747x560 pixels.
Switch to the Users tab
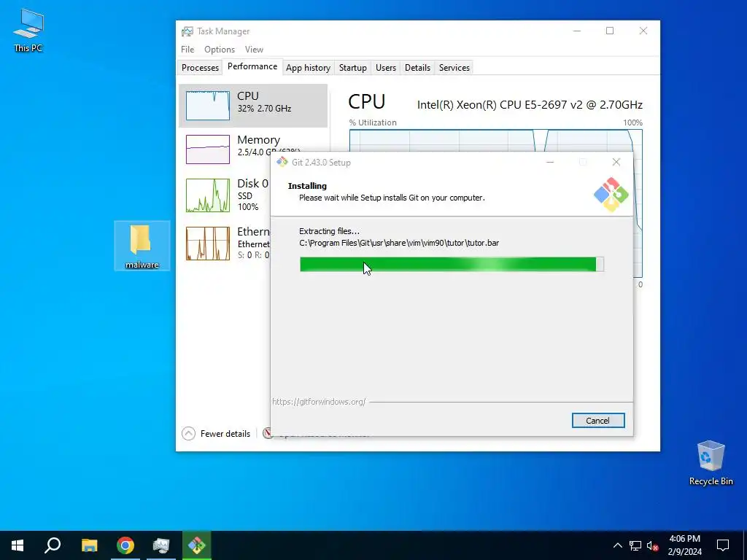click(386, 68)
